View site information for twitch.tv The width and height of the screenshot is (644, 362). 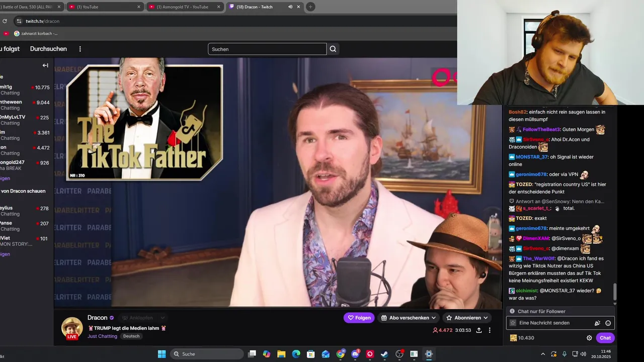coord(19,21)
